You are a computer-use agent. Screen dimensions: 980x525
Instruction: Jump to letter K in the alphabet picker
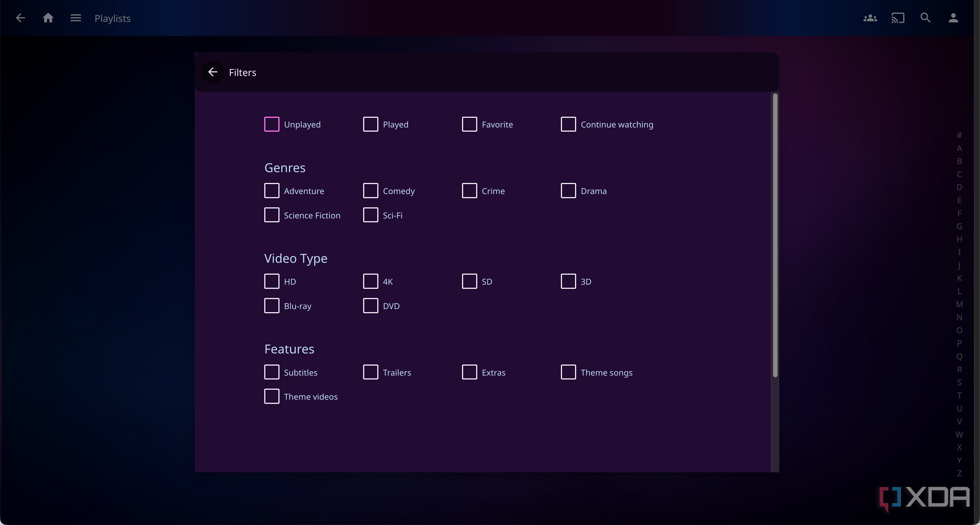coord(960,278)
